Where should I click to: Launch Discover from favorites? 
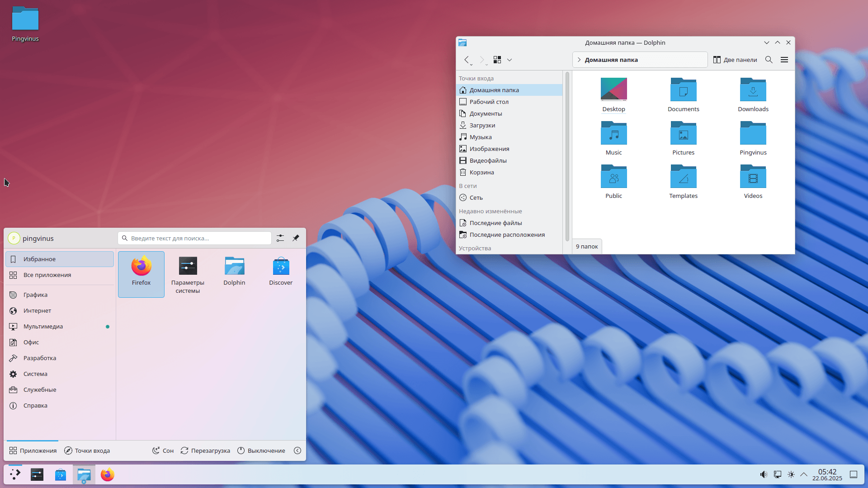281,274
